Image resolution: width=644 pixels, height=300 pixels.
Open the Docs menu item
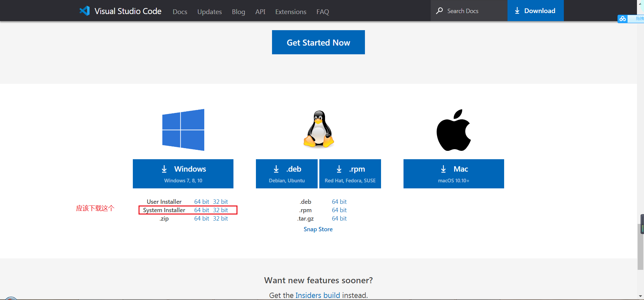180,12
